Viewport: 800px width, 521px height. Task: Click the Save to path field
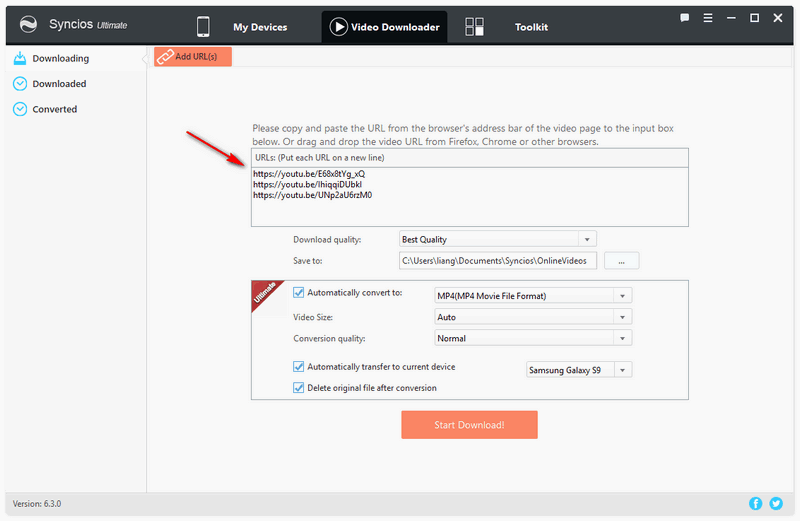coord(497,261)
